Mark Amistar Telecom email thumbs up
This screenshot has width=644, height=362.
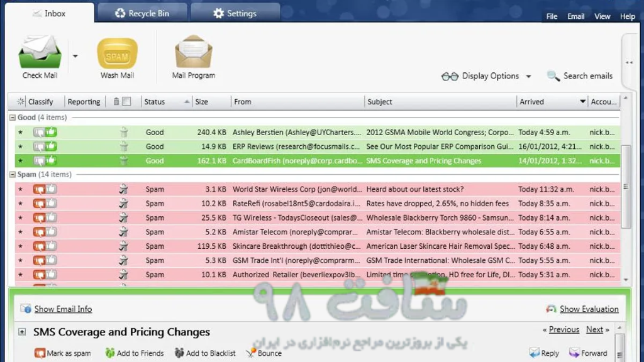pyautogui.click(x=52, y=231)
